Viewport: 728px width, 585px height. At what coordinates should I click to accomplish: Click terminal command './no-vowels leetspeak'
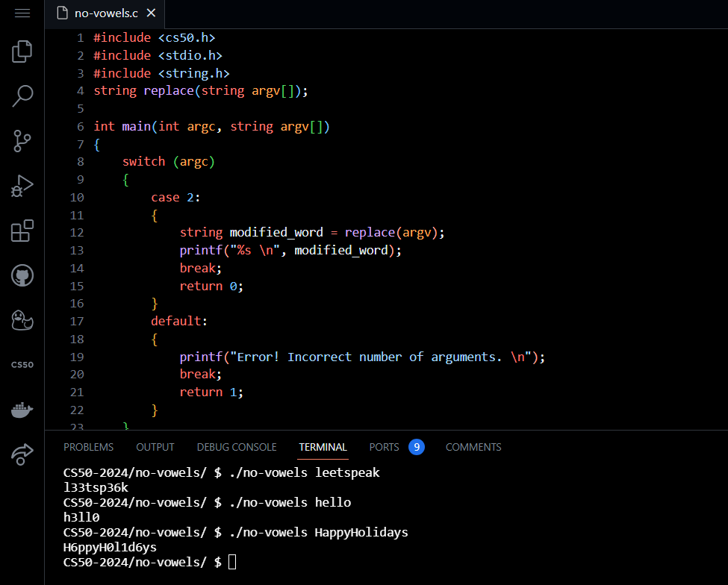305,473
